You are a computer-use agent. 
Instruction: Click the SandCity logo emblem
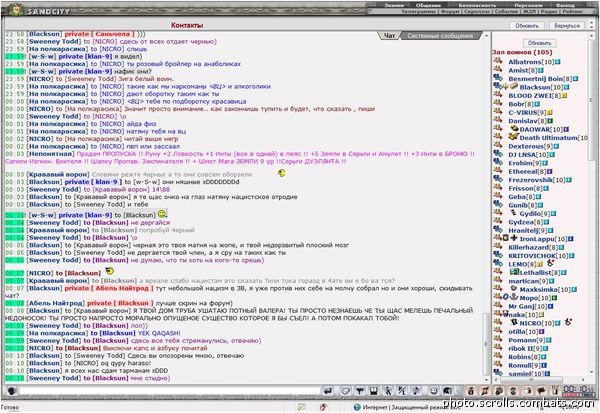coord(15,10)
